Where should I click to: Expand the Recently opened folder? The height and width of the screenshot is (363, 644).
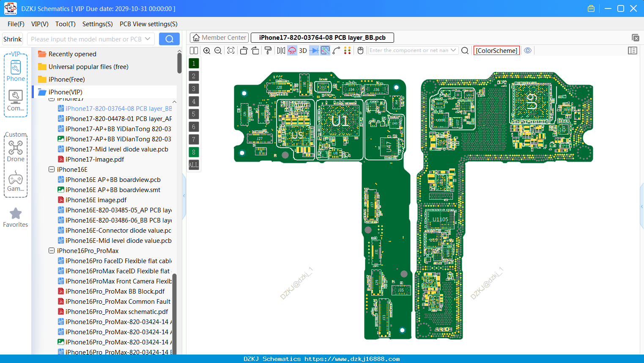click(x=72, y=54)
